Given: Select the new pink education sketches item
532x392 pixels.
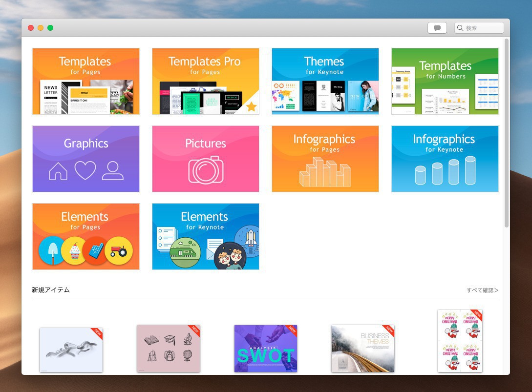Looking at the screenshot, I should pos(169,348).
